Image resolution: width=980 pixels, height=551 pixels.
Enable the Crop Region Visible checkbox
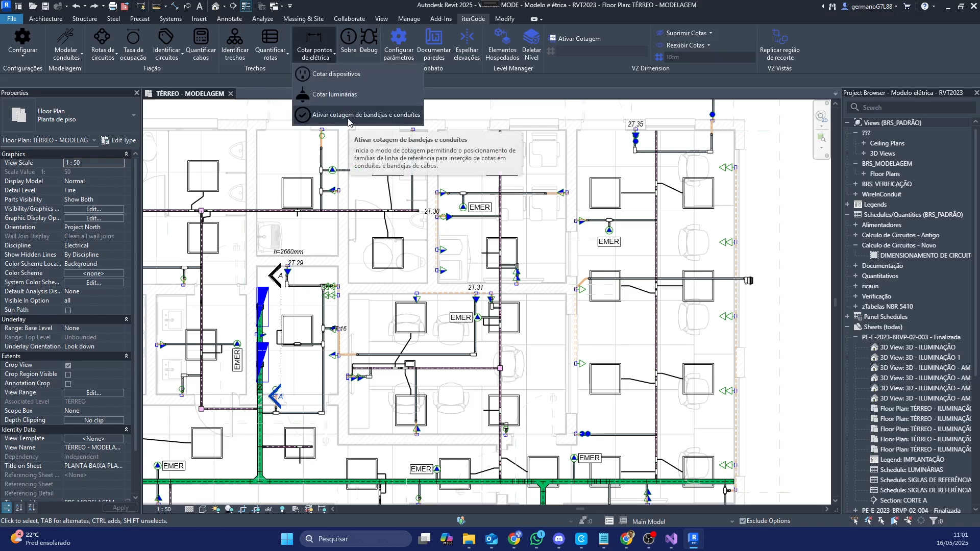point(68,374)
